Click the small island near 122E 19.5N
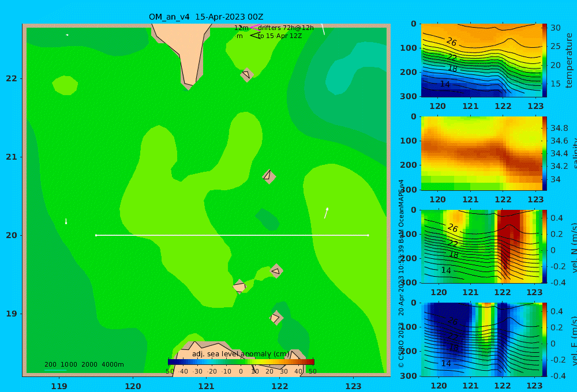Viewport: 577px width, 392px height. click(276, 271)
